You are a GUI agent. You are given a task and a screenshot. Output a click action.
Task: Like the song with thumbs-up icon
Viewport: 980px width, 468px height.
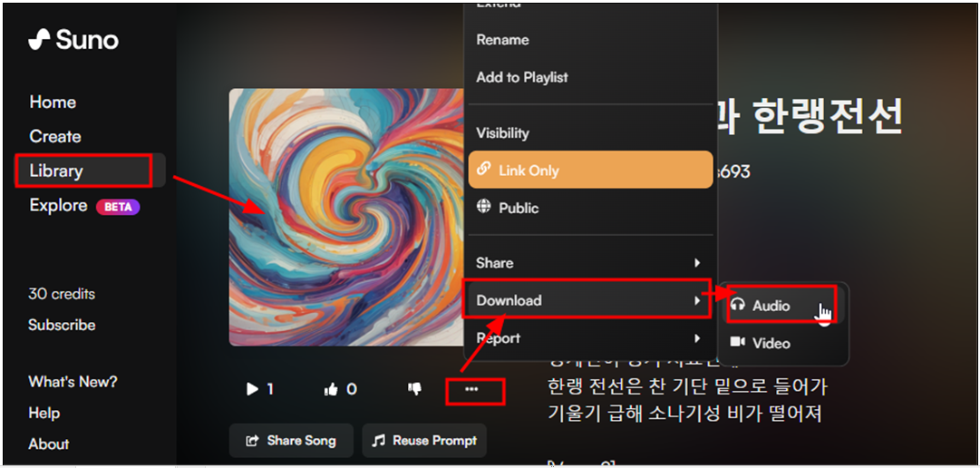click(331, 390)
